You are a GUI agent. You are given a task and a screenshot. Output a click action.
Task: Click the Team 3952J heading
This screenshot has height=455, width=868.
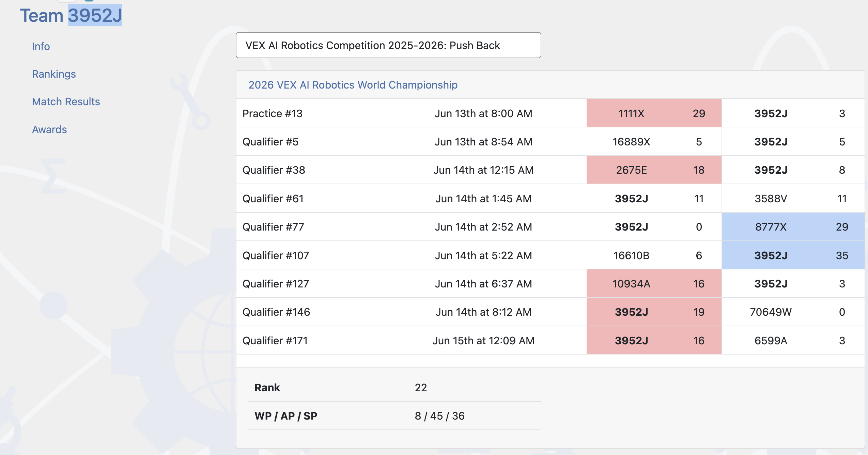(71, 16)
